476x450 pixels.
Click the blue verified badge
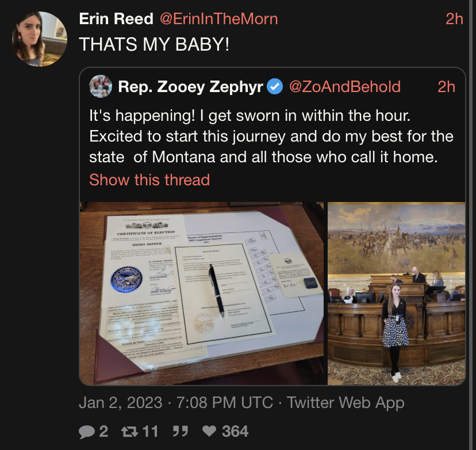[276, 87]
